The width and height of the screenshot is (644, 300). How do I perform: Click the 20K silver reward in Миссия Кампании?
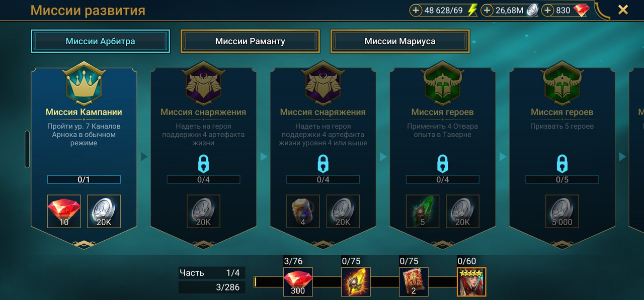coord(104,211)
